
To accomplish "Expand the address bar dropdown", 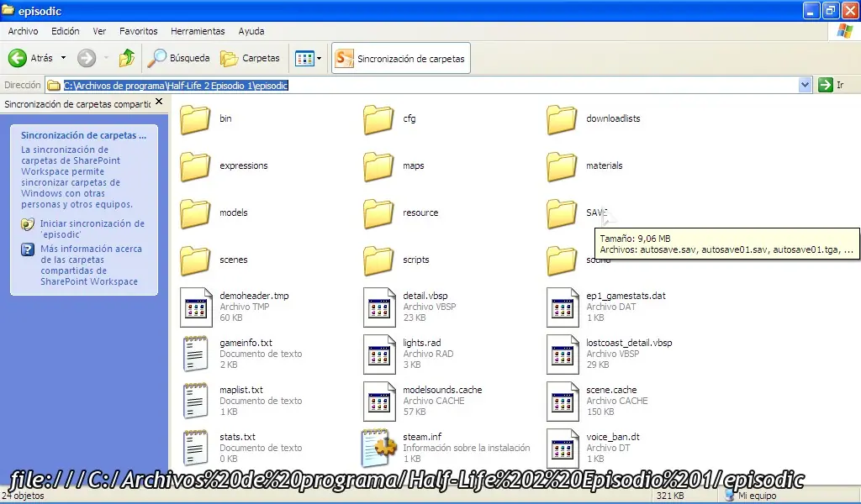I will [805, 85].
